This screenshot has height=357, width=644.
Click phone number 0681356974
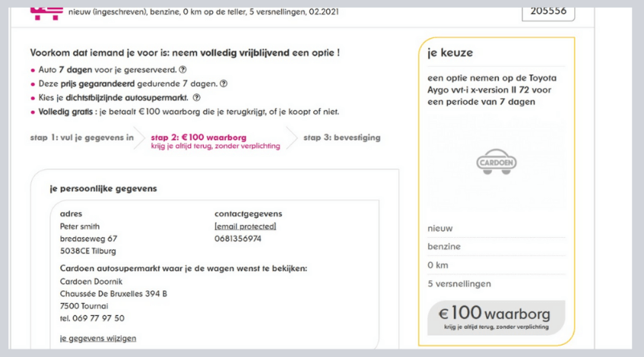point(238,239)
